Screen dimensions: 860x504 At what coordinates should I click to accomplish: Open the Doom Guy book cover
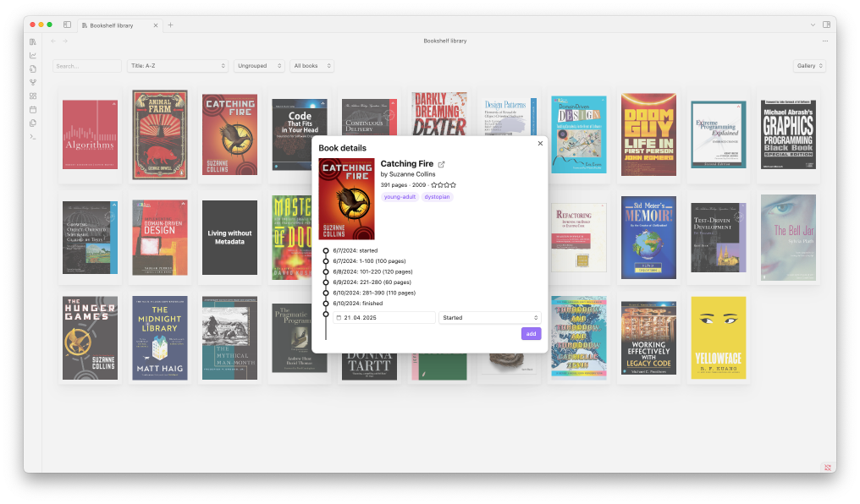point(648,134)
